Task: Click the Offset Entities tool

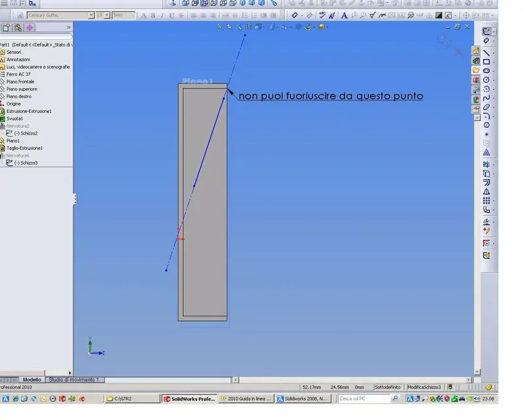Action: [486, 182]
